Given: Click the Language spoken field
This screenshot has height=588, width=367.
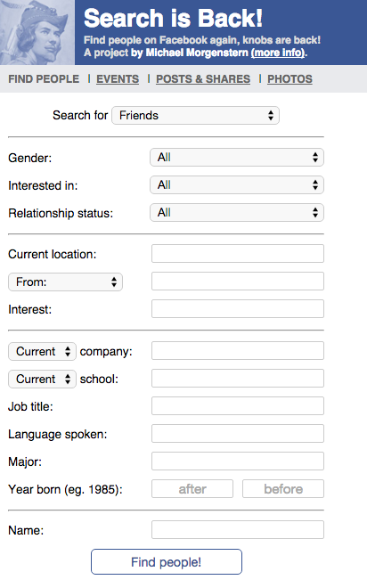Looking at the screenshot, I should click(x=238, y=434).
